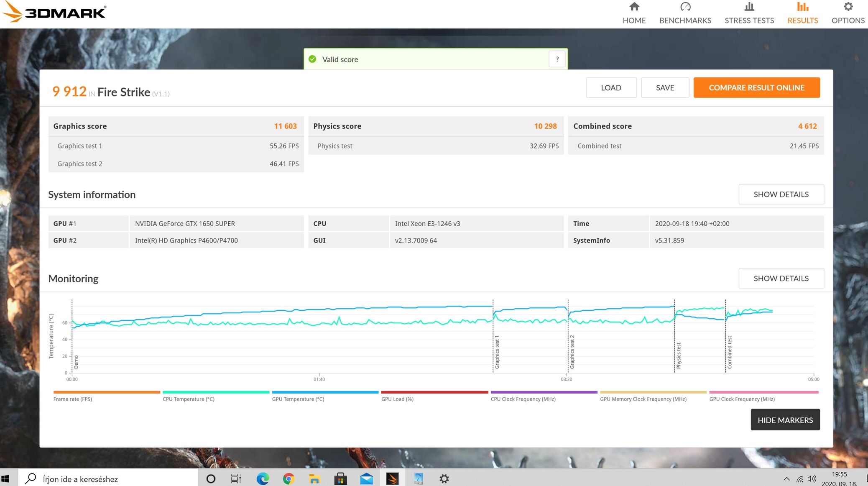Toggle GPU Temperature legend
Screen dimensions: 868x486
tap(325, 396)
